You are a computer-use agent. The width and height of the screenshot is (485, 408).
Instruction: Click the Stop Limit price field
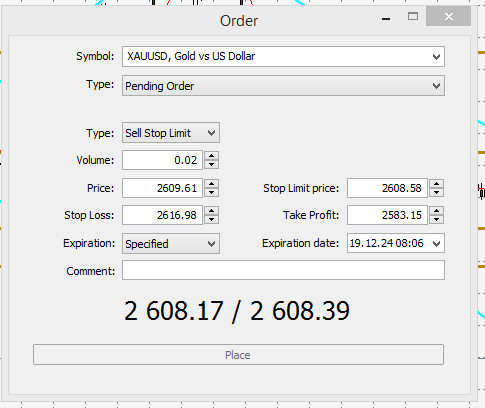click(x=387, y=188)
